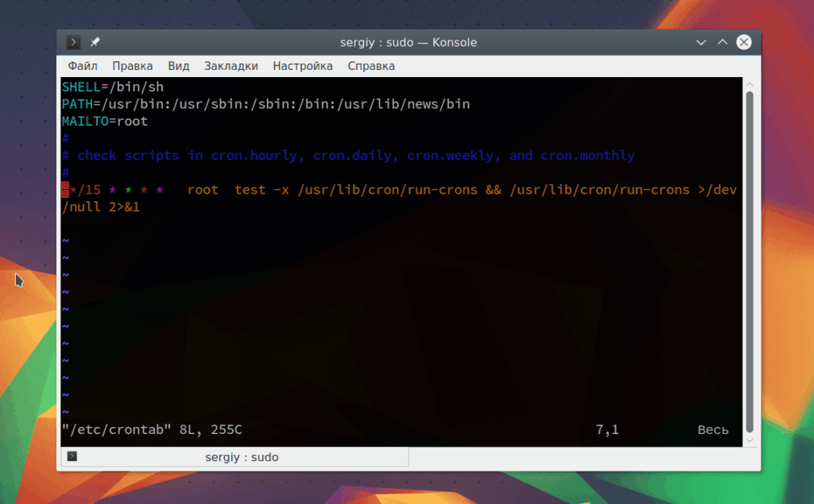Viewport: 814px width, 504px height.
Task: Open the Файл menu
Action: point(83,66)
